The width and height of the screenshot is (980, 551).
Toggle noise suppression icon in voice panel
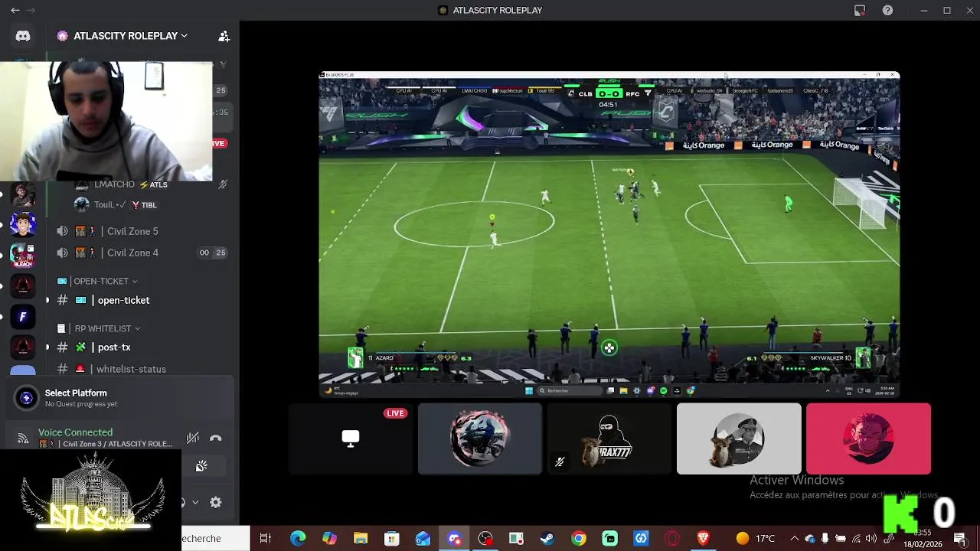point(193,439)
